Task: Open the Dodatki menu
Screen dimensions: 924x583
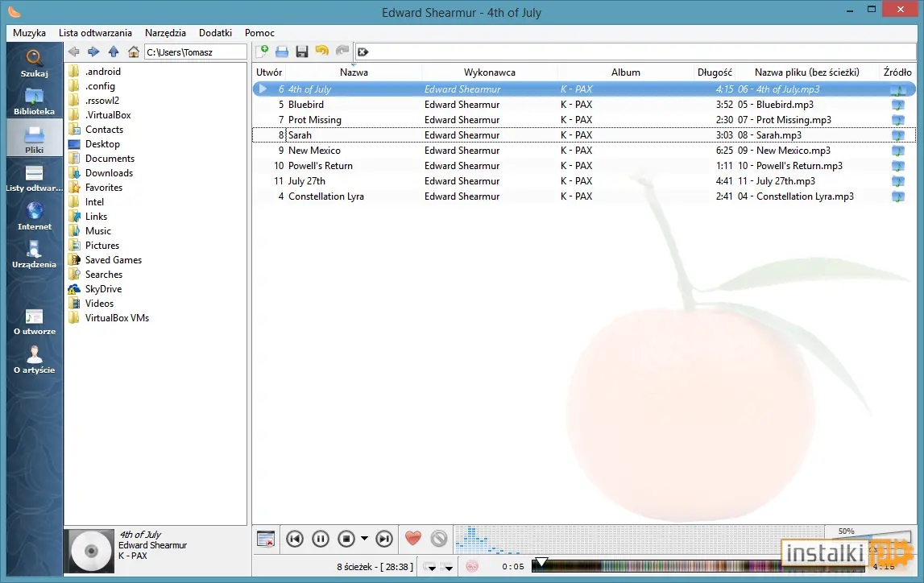Action: pos(216,33)
